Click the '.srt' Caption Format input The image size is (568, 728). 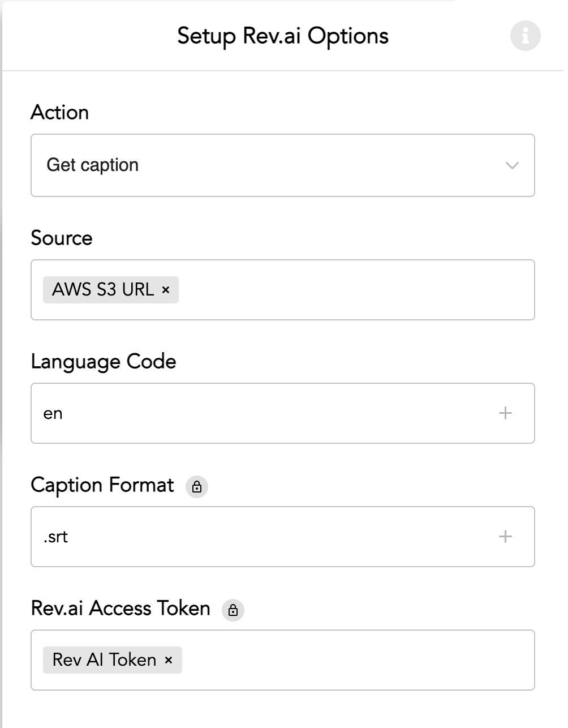click(x=255, y=537)
